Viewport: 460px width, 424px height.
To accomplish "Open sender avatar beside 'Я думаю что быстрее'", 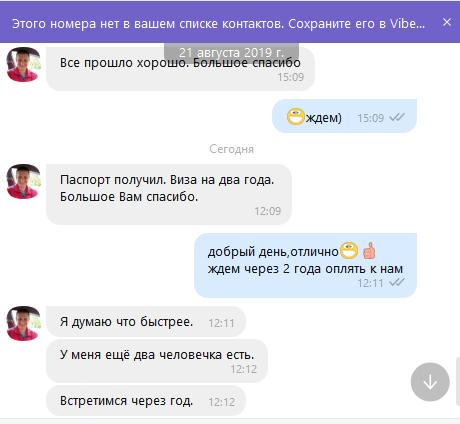I will [x=23, y=323].
